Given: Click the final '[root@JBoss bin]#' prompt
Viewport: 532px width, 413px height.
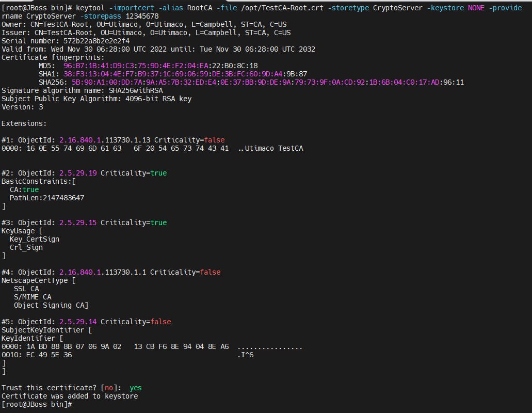Looking at the screenshot, I should pos(37,405).
